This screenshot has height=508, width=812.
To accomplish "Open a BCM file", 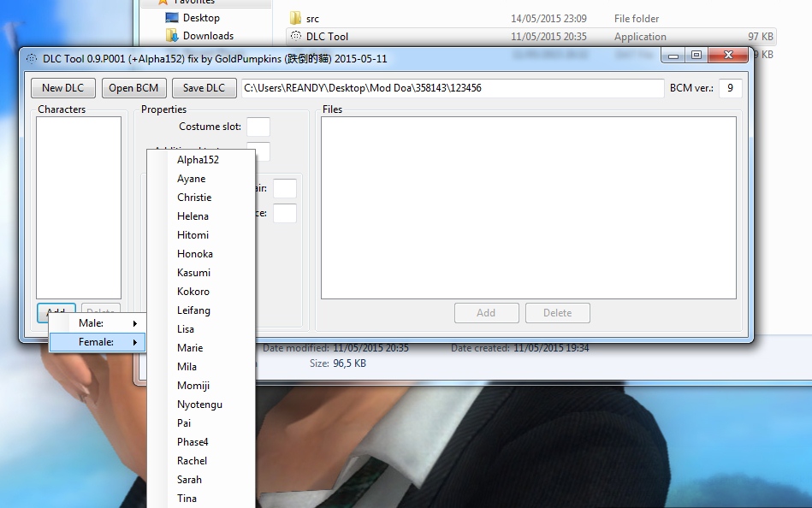I will tap(133, 88).
